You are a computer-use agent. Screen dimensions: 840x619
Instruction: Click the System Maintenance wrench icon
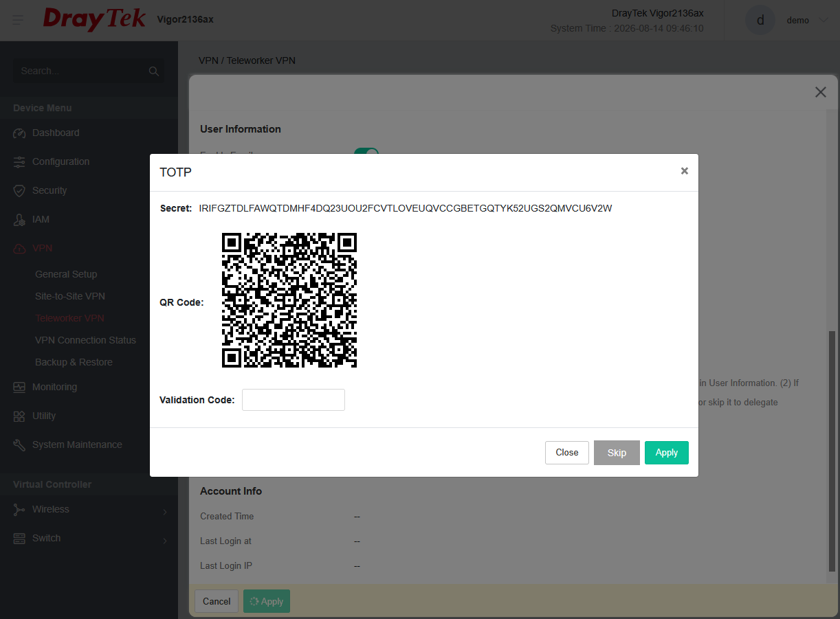[19, 445]
